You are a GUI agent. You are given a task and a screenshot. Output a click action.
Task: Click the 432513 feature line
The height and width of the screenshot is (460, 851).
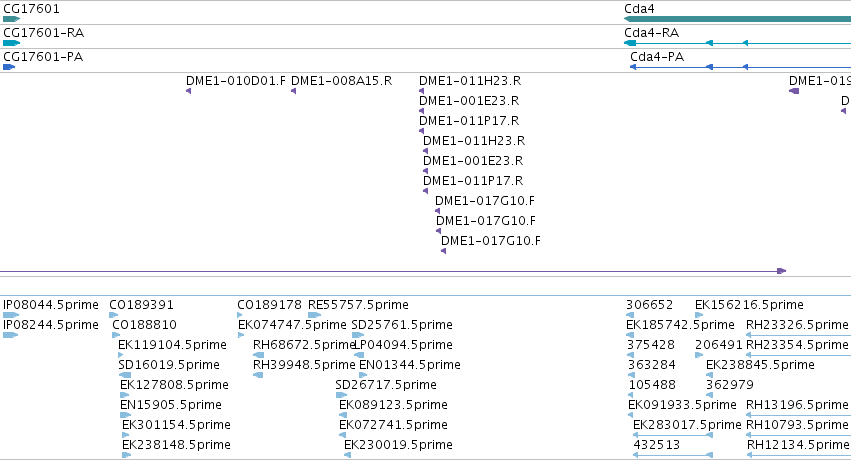[673, 455]
